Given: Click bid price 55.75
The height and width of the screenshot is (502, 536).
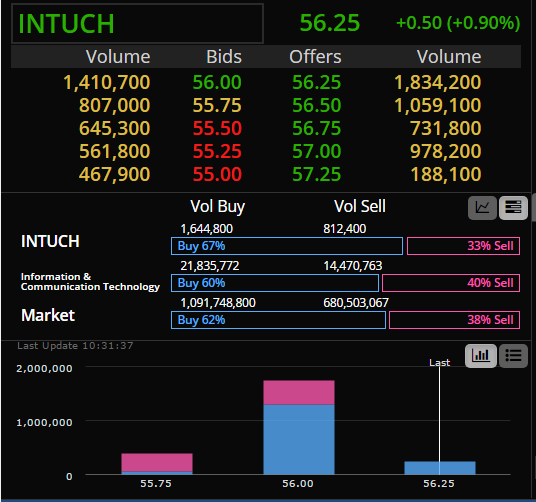Looking at the screenshot, I should tap(217, 105).
